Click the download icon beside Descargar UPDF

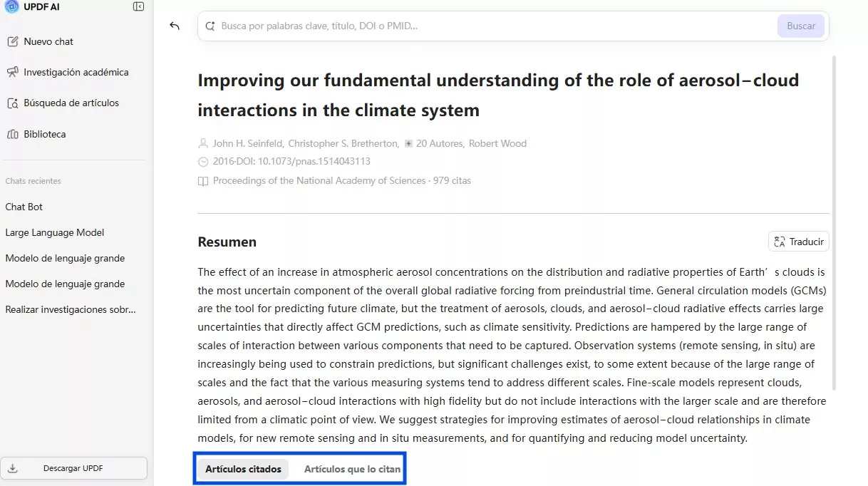click(x=13, y=468)
